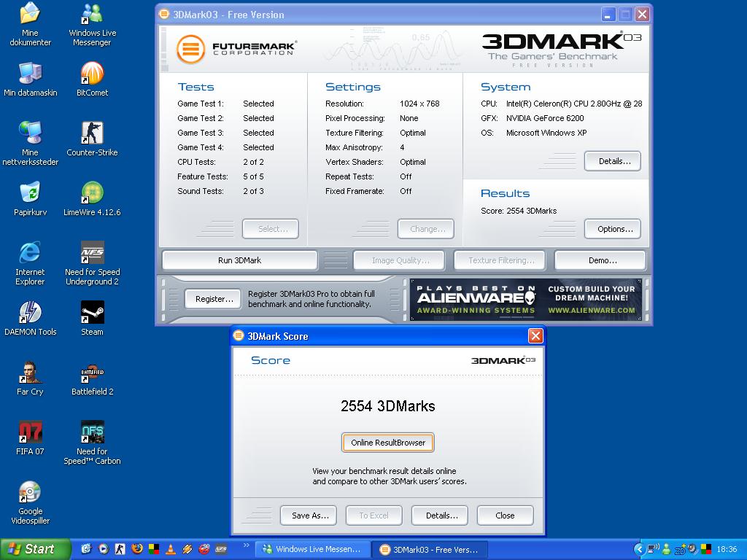Click the Online ResultBrowser button
The image size is (747, 560).
pos(388,443)
